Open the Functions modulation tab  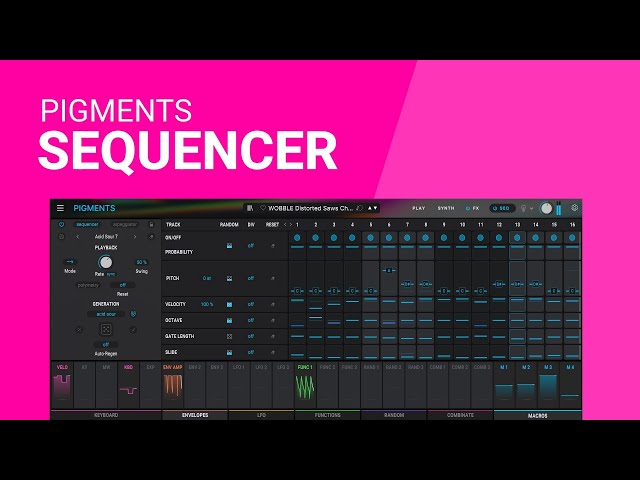[x=327, y=415]
